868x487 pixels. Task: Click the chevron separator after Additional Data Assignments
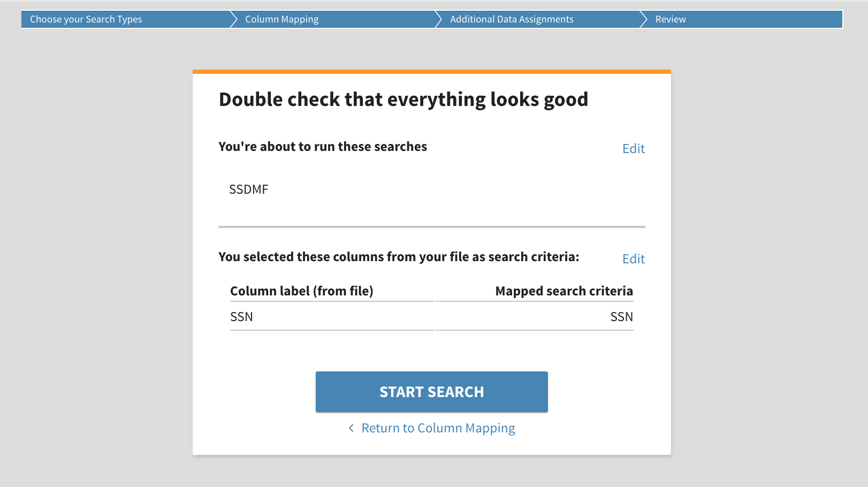641,19
